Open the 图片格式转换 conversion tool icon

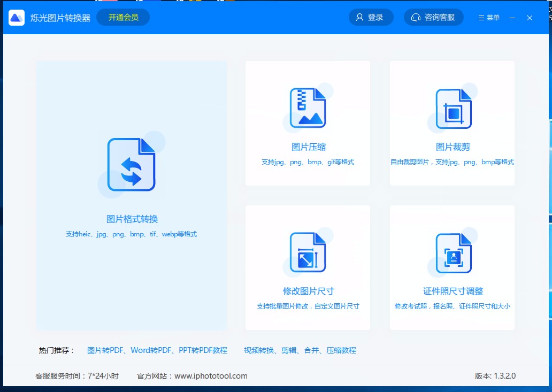pos(131,164)
